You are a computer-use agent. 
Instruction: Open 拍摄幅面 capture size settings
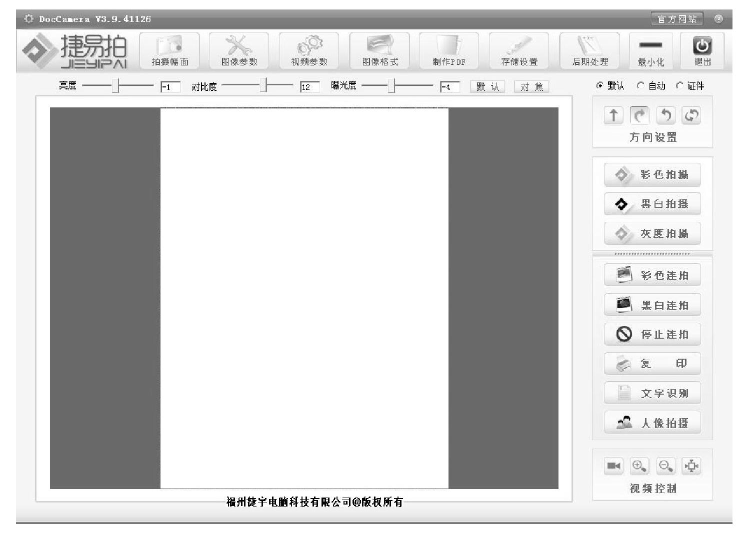click(x=169, y=50)
